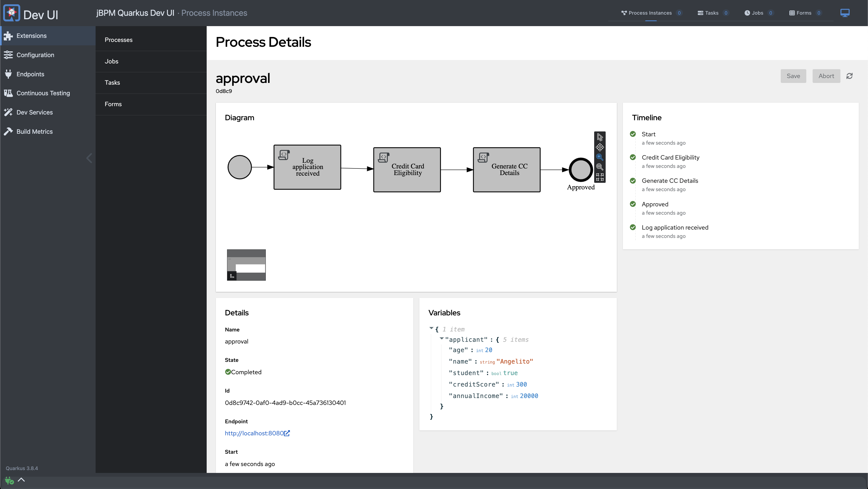Click the Process Instances tab icon
The width and height of the screenshot is (868, 489).
(x=624, y=13)
